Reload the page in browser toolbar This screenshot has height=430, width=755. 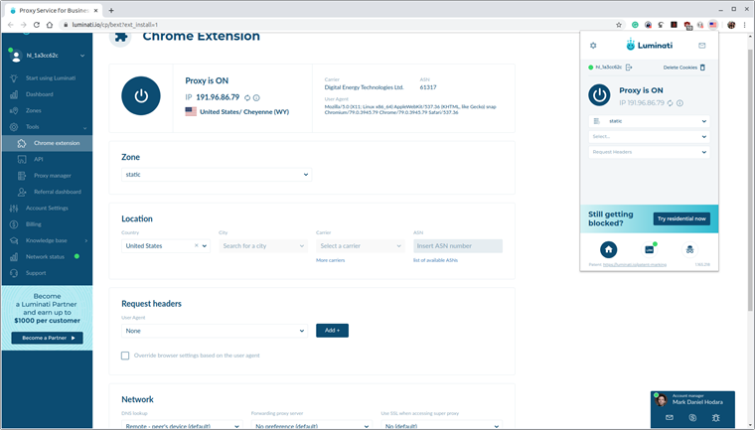pos(36,25)
